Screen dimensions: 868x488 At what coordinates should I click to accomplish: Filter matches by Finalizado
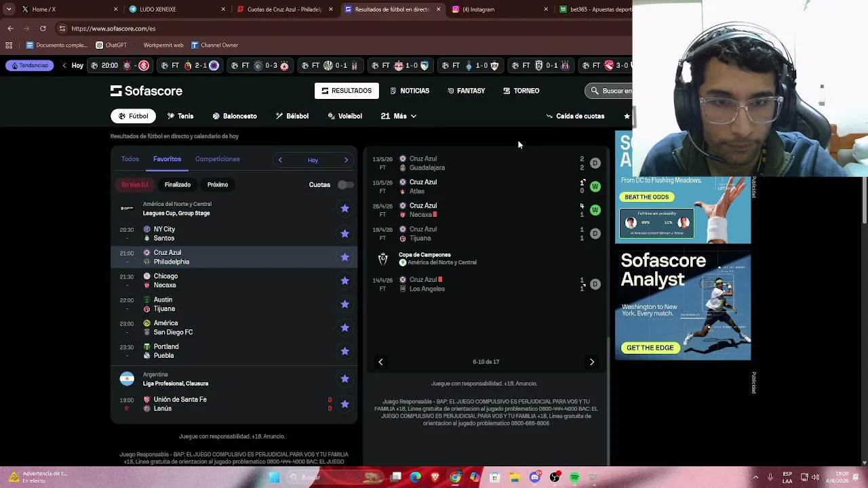click(x=178, y=184)
